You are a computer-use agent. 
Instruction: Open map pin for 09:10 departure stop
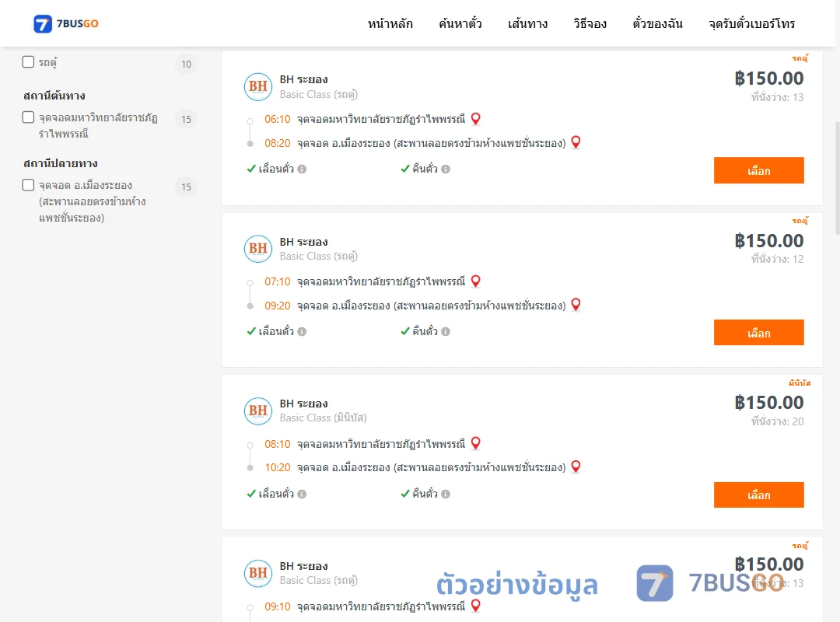click(x=476, y=606)
